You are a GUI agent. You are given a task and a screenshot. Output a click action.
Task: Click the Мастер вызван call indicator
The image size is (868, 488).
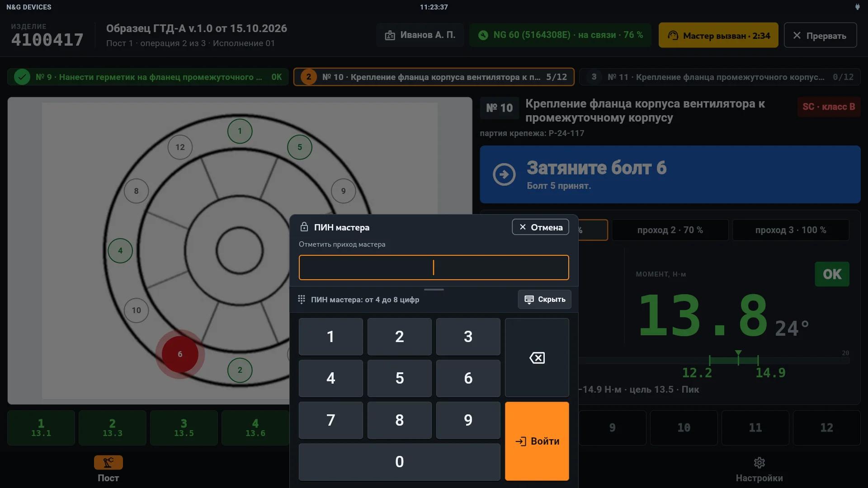[x=718, y=35]
